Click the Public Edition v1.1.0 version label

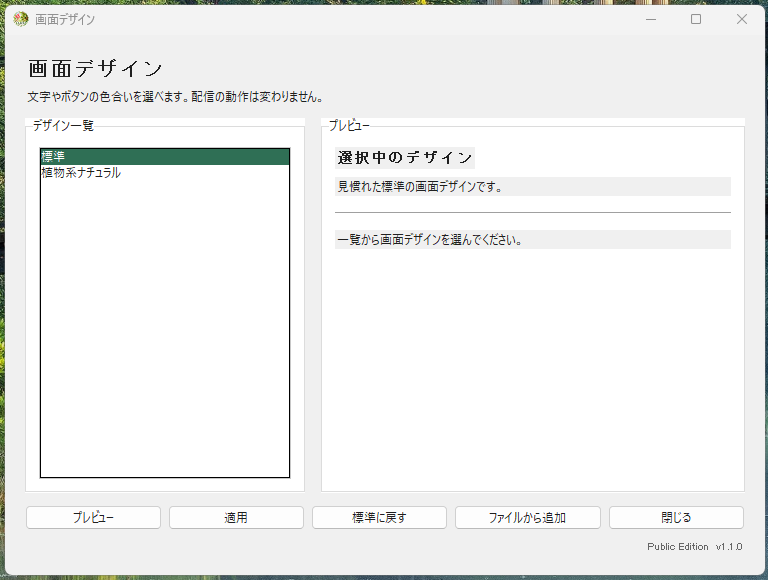click(x=695, y=547)
